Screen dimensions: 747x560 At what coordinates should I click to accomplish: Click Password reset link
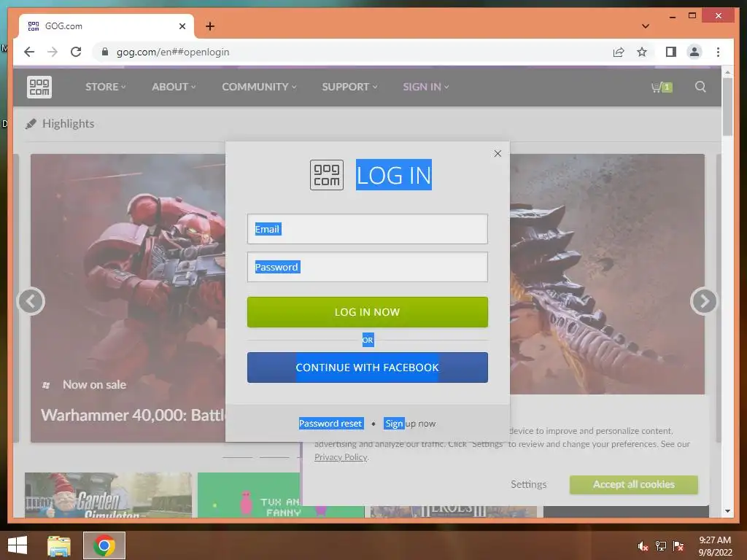coord(330,424)
